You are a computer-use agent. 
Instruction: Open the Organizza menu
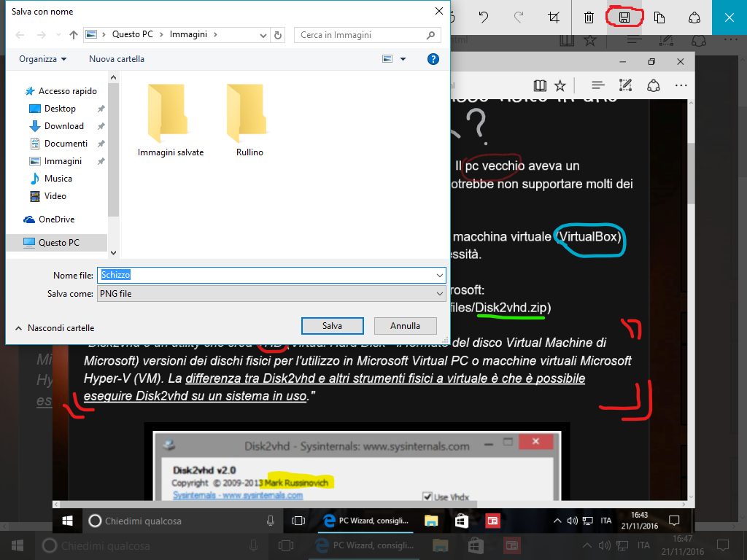[42, 59]
